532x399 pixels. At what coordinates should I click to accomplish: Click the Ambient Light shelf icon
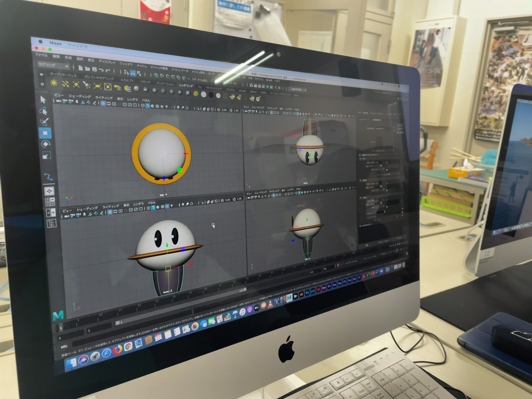click(54, 83)
